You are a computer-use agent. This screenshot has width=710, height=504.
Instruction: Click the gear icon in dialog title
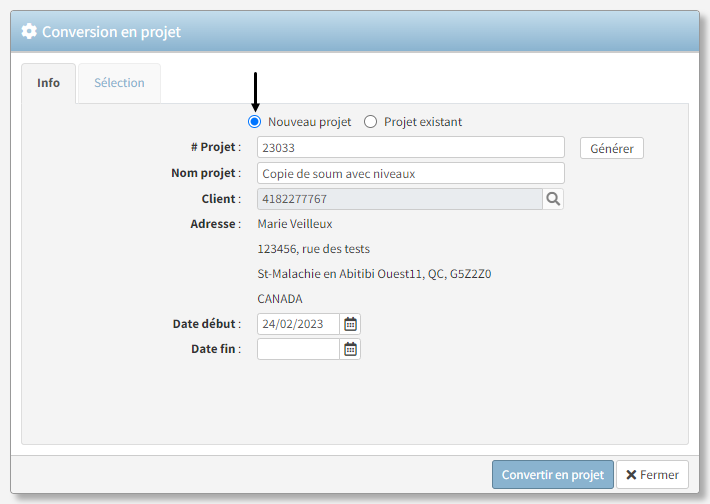29,31
